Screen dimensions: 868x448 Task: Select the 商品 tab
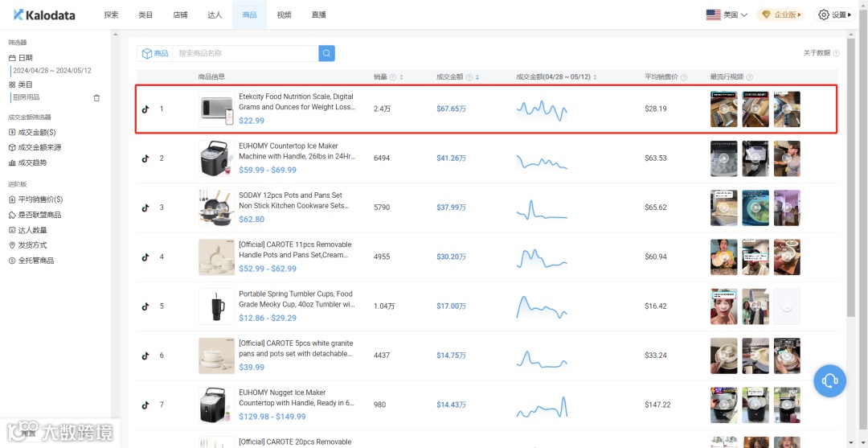point(249,15)
